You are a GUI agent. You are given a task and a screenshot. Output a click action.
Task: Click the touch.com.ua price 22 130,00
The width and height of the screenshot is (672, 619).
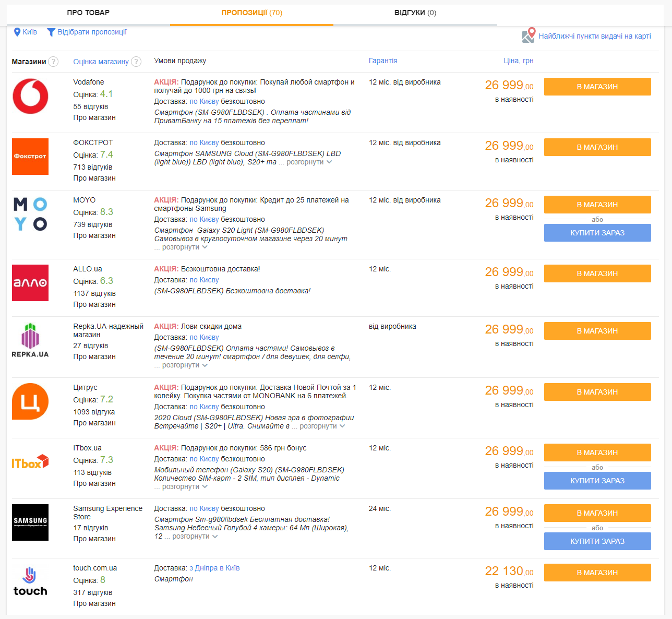coord(509,571)
